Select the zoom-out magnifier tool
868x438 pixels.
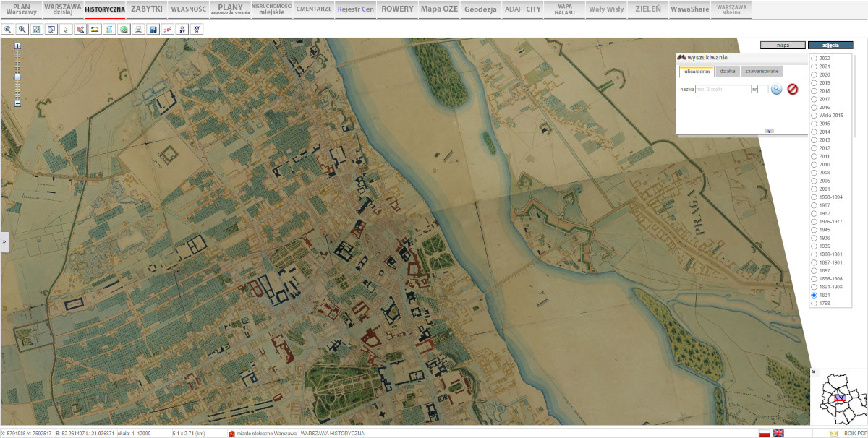[x=22, y=30]
